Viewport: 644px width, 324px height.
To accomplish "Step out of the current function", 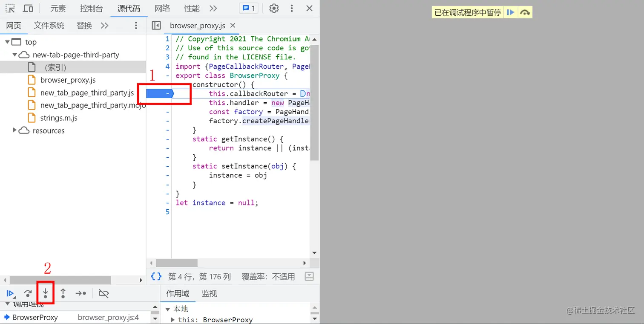I will tap(63, 293).
